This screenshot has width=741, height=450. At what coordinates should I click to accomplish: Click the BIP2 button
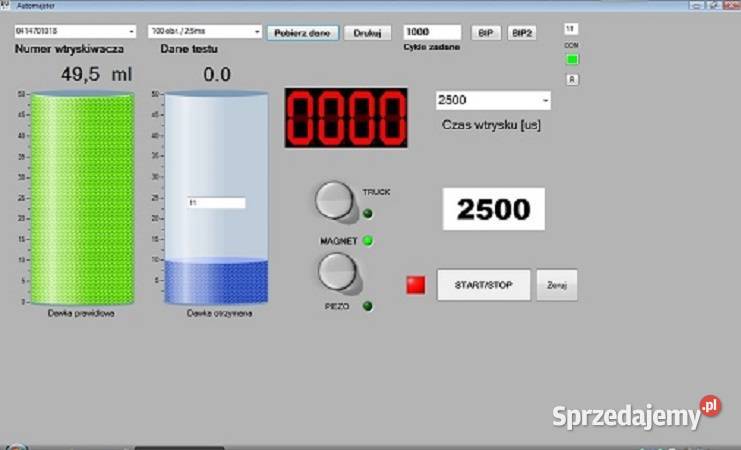522,32
